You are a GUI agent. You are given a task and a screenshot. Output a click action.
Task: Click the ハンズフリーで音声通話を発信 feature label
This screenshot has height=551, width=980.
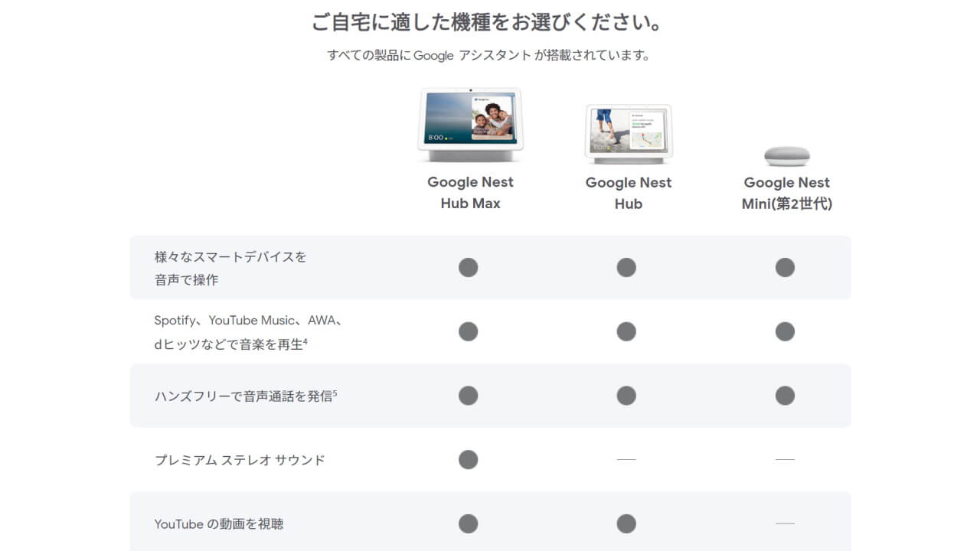(x=245, y=396)
